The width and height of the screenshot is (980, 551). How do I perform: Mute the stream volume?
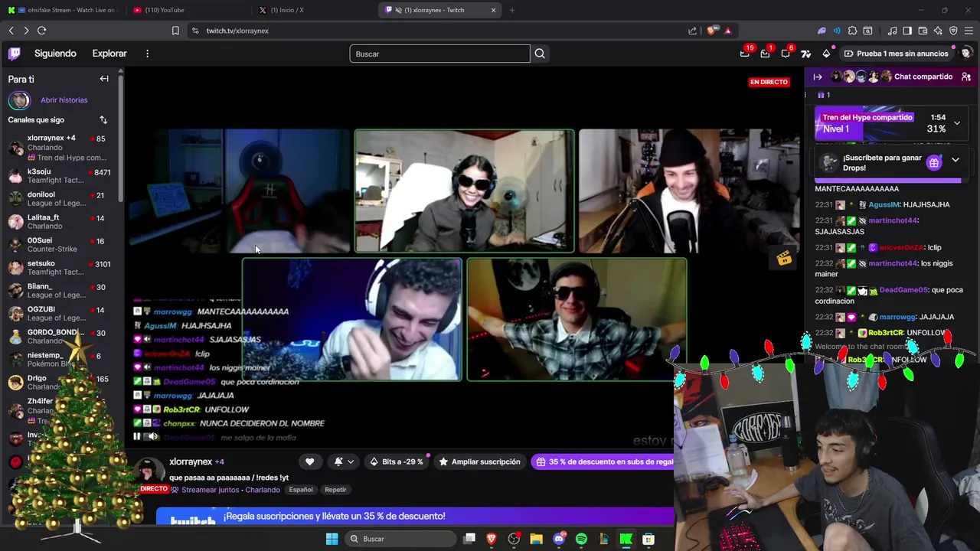point(152,436)
